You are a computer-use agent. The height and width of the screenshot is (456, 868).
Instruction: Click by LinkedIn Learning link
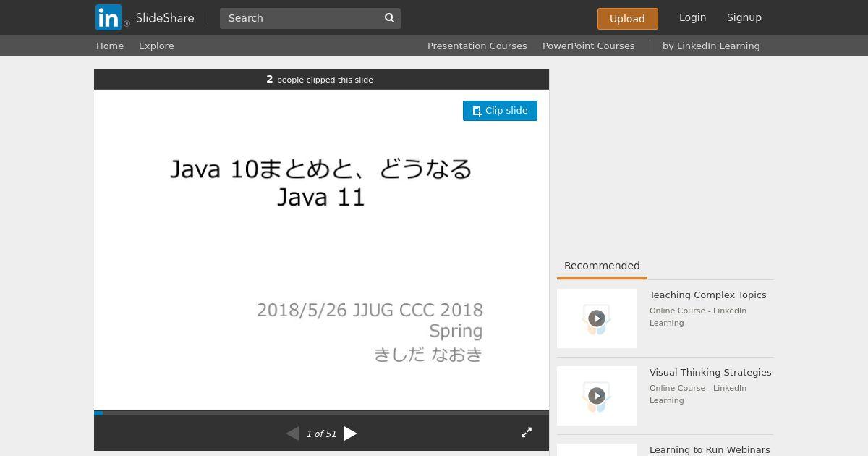click(x=711, y=46)
